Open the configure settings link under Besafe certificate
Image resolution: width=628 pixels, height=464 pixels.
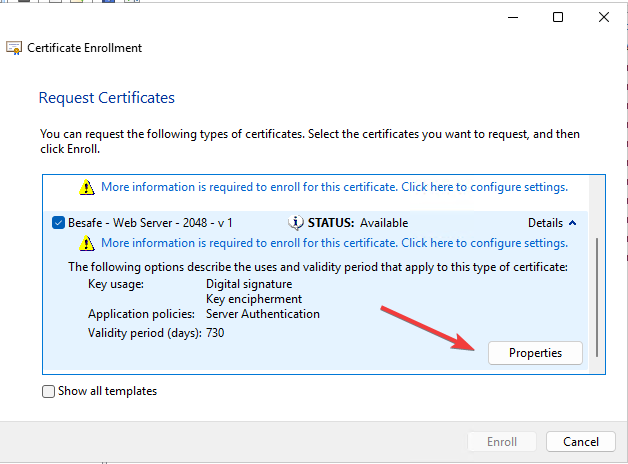(334, 243)
